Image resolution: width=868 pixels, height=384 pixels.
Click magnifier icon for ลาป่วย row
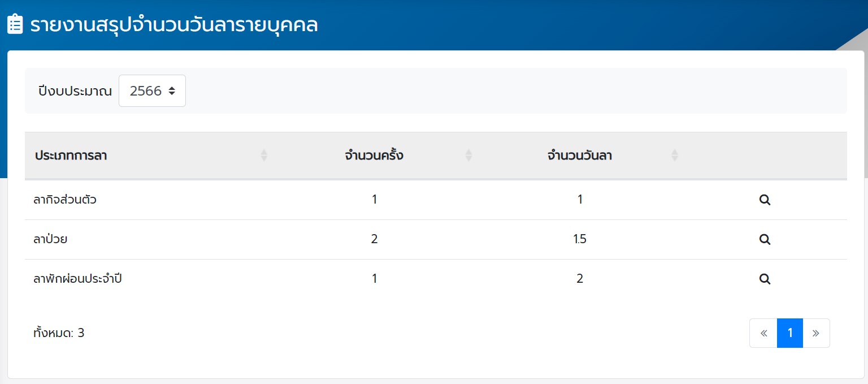pos(765,239)
